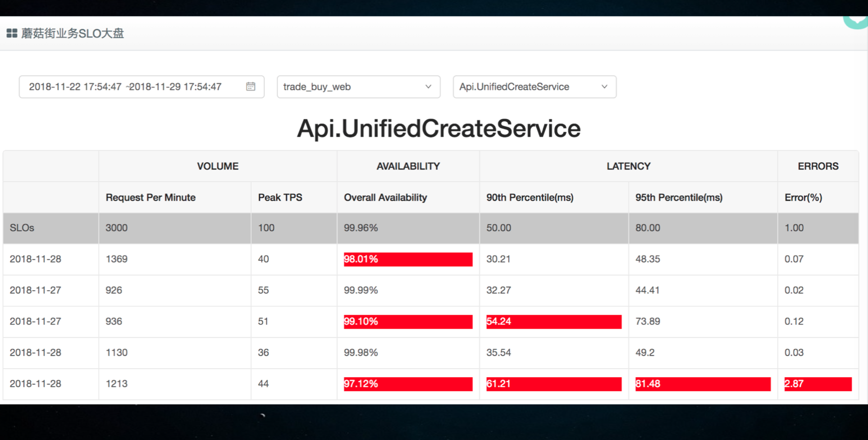The image size is (868, 440).
Task: Expand the trade_buy_web dropdown
Action: pyautogui.click(x=358, y=87)
